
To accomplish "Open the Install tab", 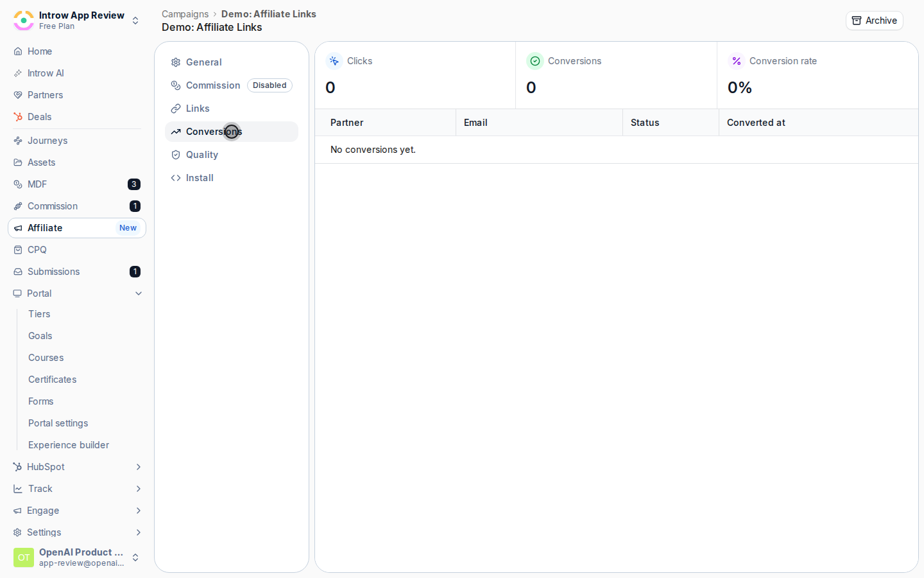I will click(232, 178).
